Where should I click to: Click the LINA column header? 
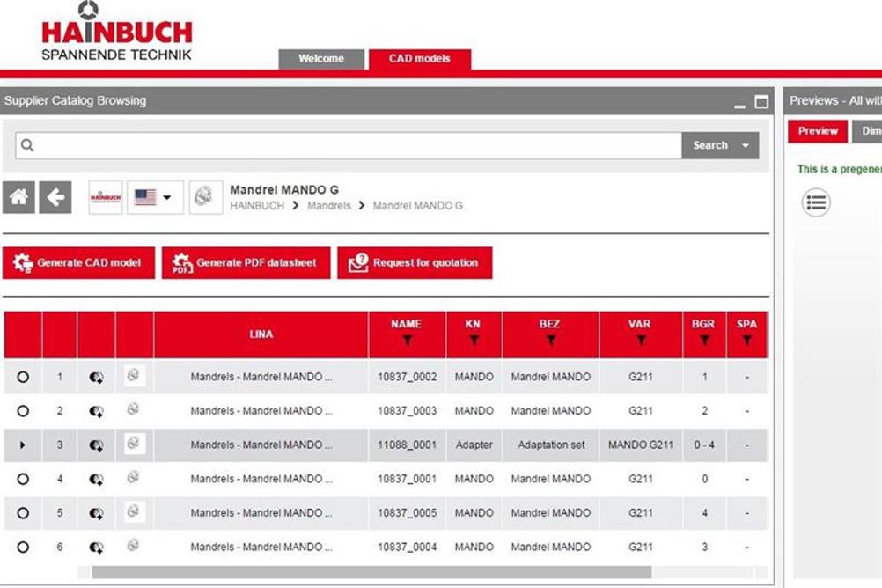[x=261, y=334]
